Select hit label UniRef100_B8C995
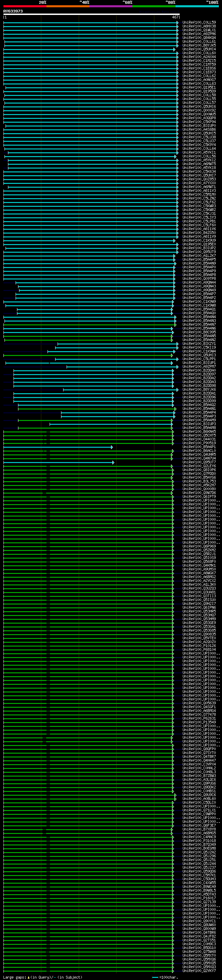Screen dimensions: 222x980 [199, 332]
